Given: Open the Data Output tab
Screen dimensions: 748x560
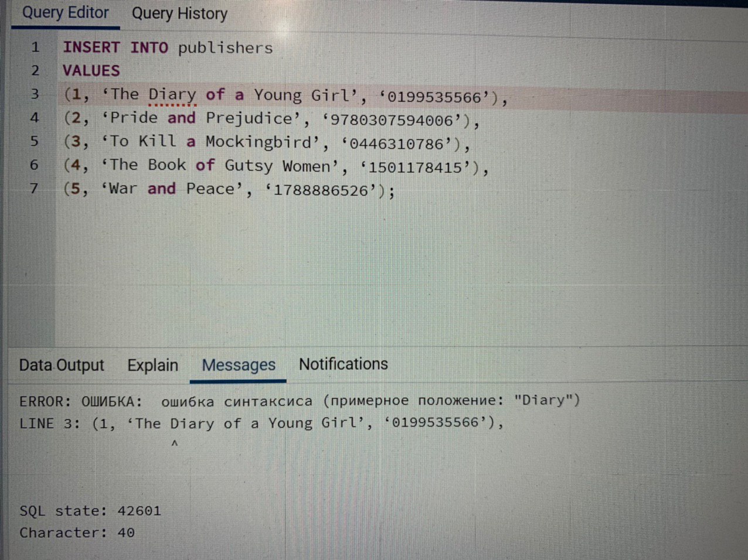Looking at the screenshot, I should 62,366.
